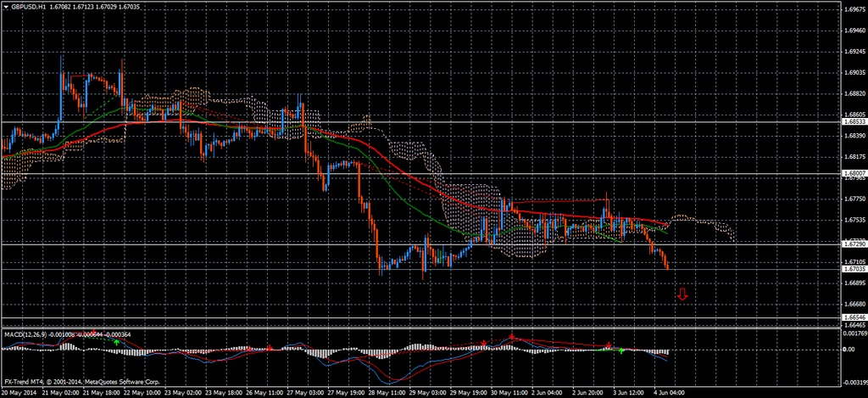Click the 28 May 11:00 time axis label
This screenshot has width=868, height=398.
(387, 393)
